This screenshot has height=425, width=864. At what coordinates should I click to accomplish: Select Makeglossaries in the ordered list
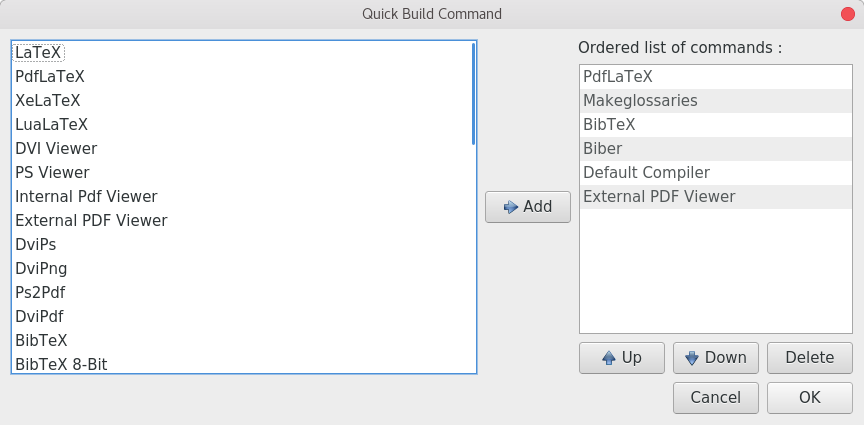[716, 101]
